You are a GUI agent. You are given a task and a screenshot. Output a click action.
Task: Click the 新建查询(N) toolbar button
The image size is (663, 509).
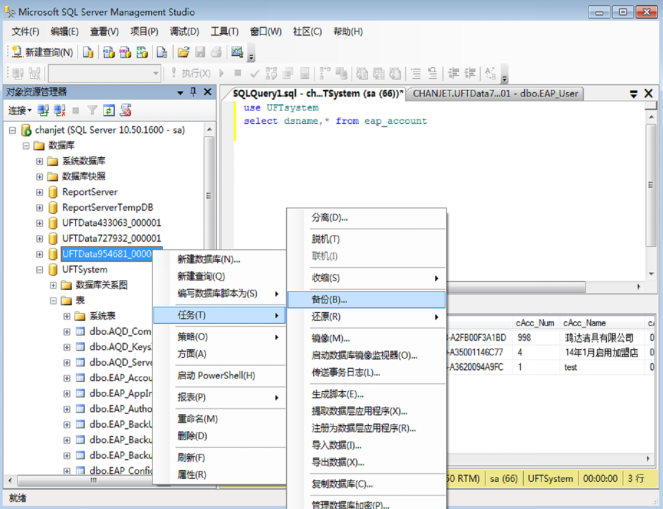click(x=42, y=52)
